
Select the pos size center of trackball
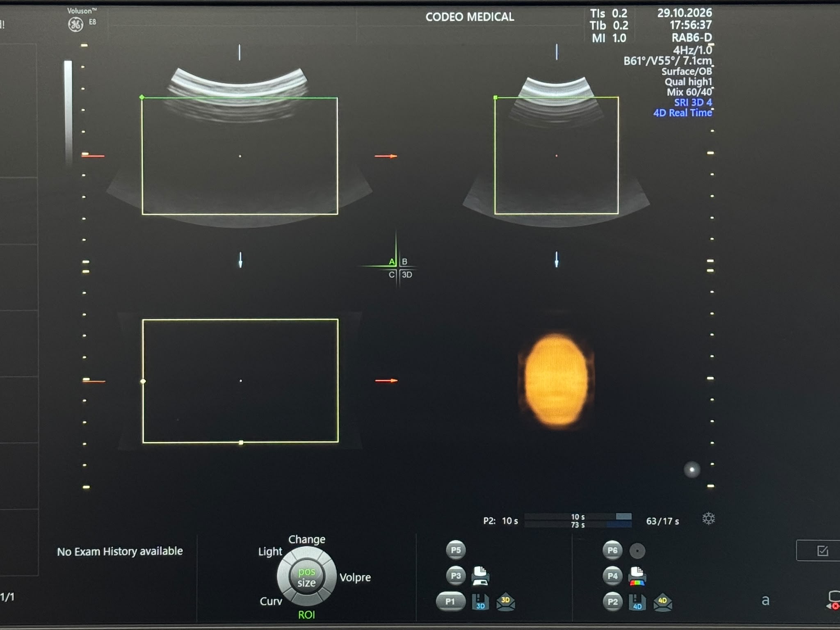[307, 577]
